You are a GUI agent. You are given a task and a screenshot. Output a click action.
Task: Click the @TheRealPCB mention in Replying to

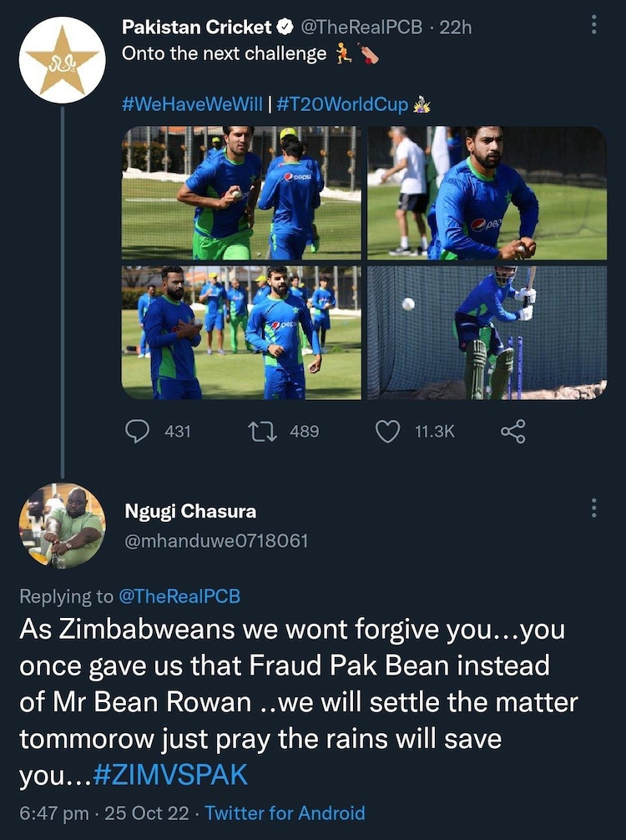(x=179, y=596)
